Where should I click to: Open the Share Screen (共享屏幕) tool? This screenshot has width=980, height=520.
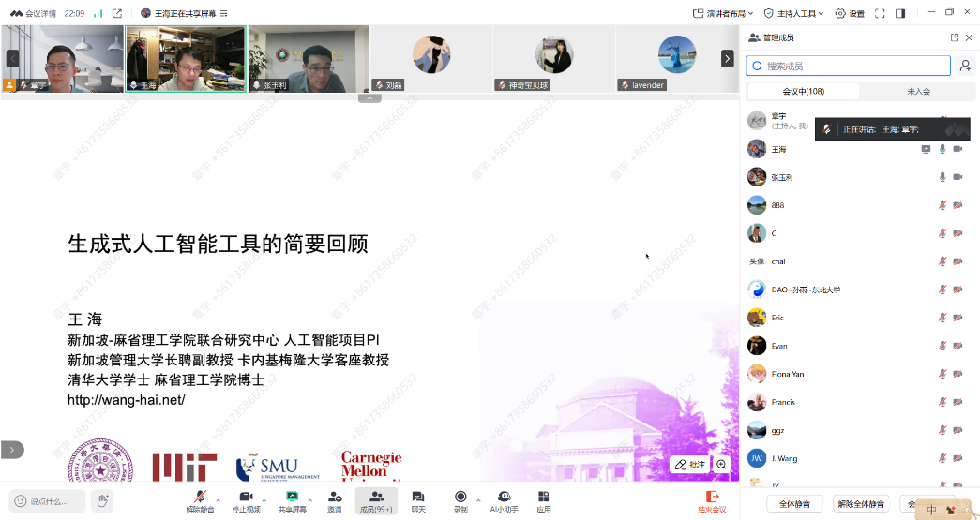(292, 498)
